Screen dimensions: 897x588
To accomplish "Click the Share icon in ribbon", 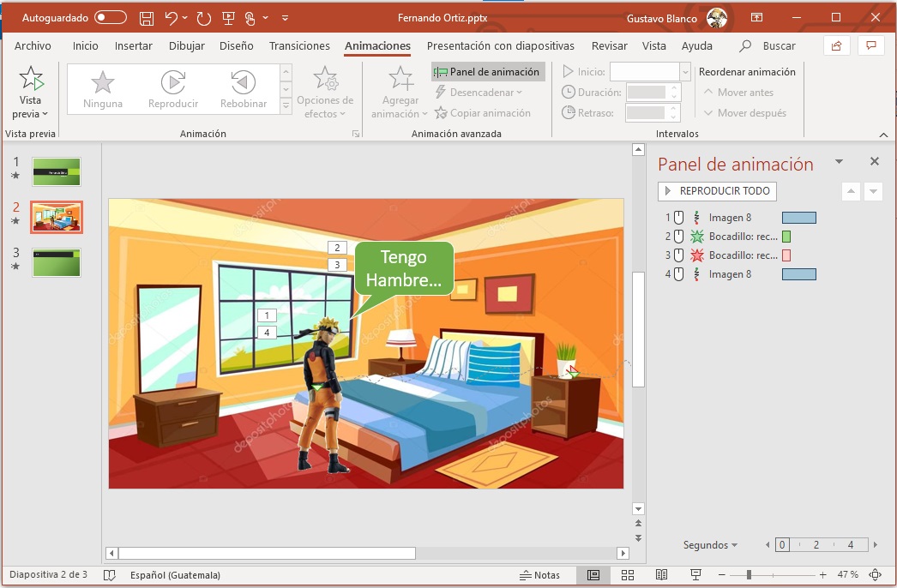I will point(836,45).
